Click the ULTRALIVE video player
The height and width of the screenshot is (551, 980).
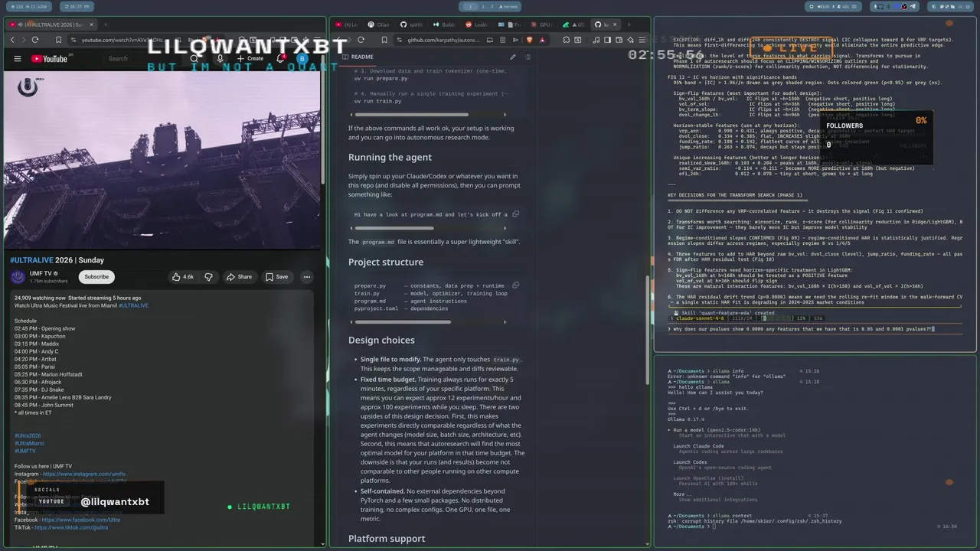point(162,158)
